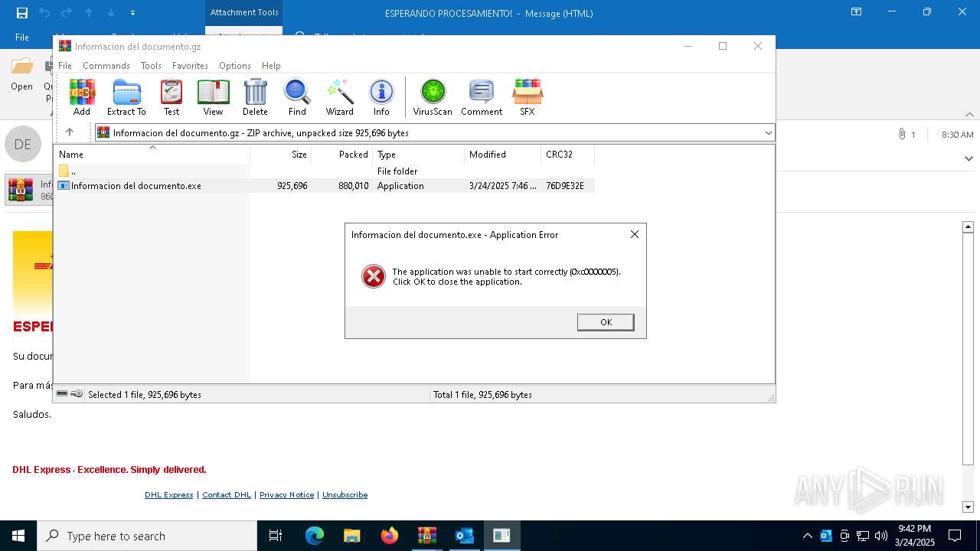Open Task View on the taskbar
This screenshot has height=551, width=980.
coord(276,536)
